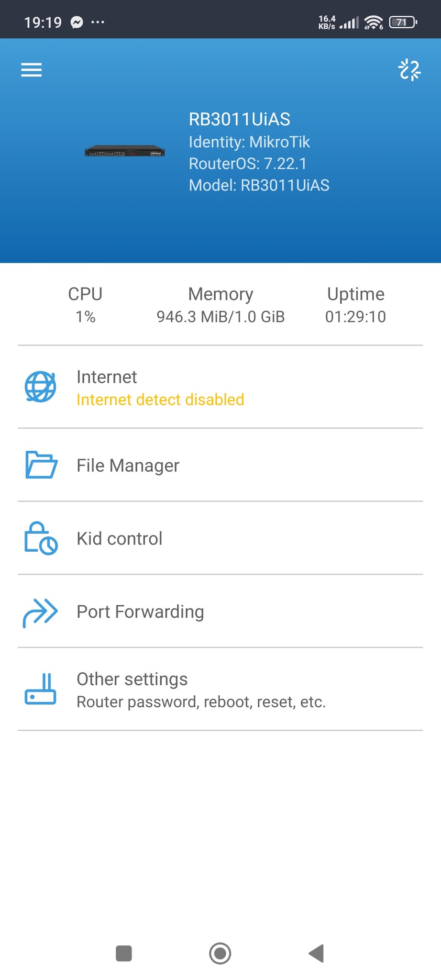
Task: Open the File Manager menu entry
Action: point(128,466)
